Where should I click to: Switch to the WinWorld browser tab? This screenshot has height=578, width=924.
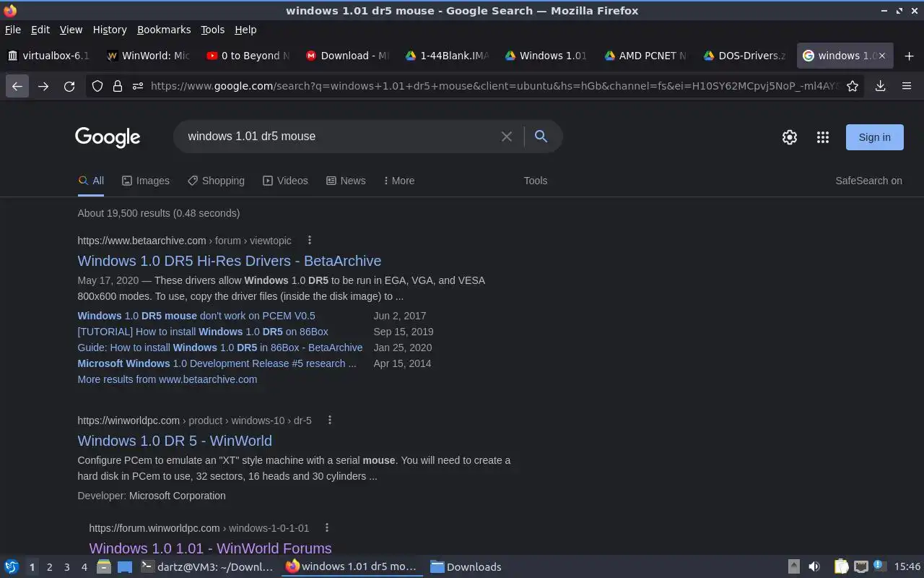[148, 56]
